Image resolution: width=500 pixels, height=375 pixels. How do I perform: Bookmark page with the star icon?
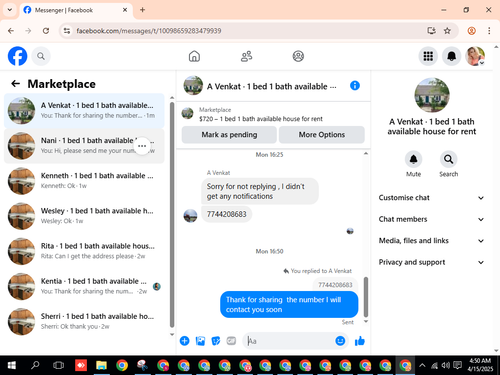click(447, 31)
